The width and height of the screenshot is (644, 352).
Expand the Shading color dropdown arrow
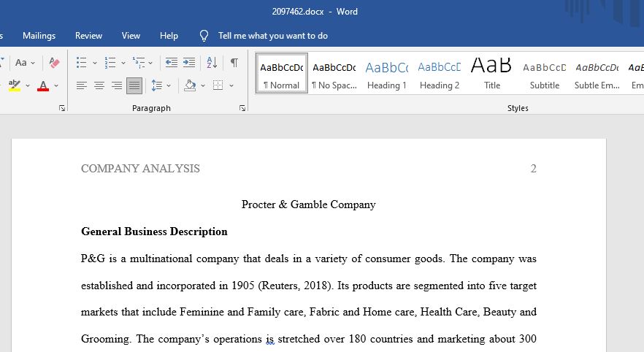tap(203, 86)
